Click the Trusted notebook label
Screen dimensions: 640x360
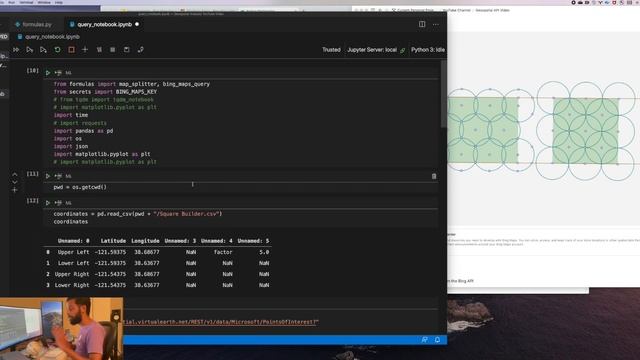[331, 50]
